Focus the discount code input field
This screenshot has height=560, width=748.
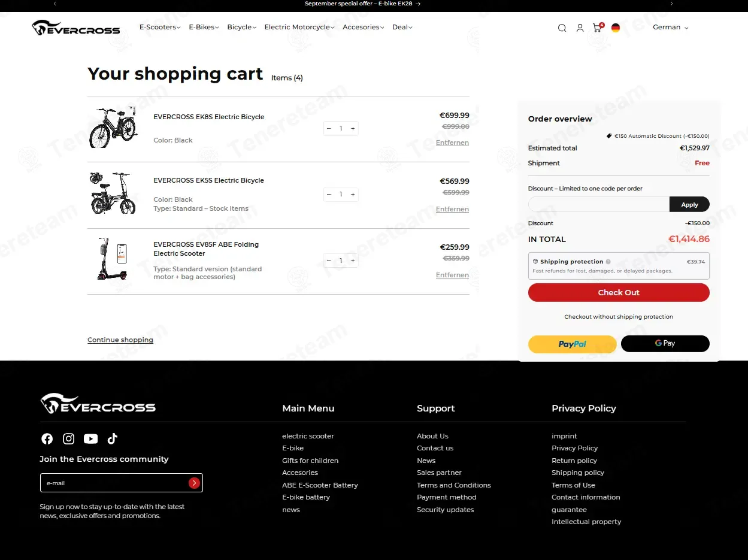click(x=599, y=204)
